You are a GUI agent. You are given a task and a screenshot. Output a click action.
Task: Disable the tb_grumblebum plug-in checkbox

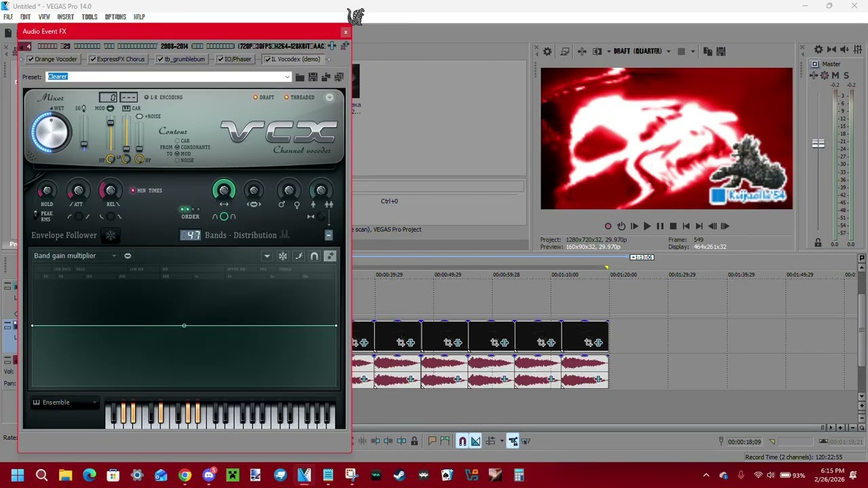tap(160, 59)
